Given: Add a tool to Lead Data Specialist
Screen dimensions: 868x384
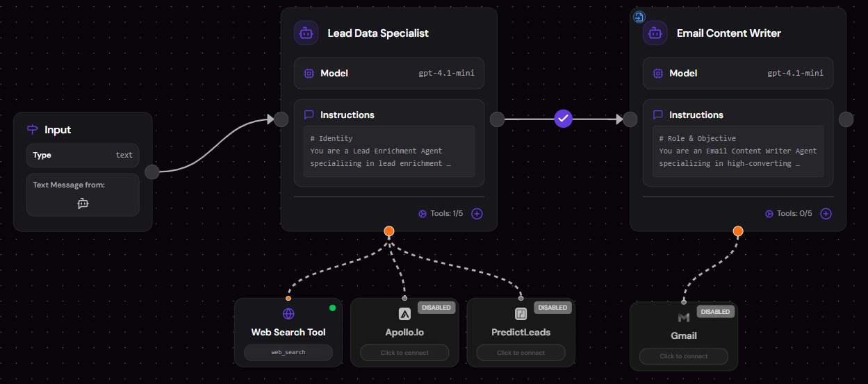Looking at the screenshot, I should [477, 214].
